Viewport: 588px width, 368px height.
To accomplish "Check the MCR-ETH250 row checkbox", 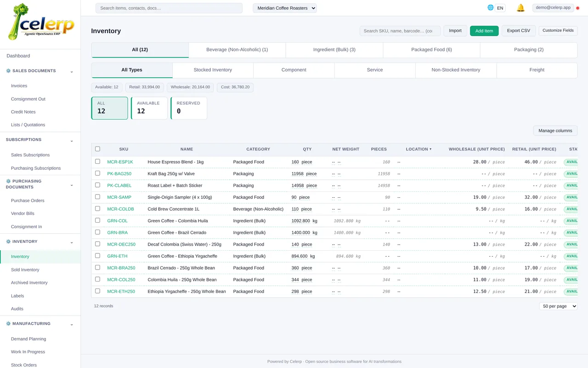I will coord(97,291).
